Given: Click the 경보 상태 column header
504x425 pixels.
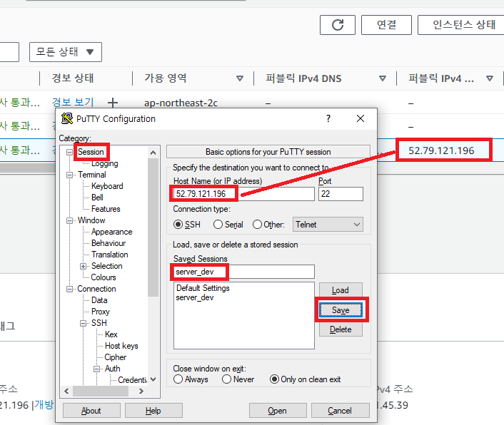Looking at the screenshot, I should tap(73, 78).
